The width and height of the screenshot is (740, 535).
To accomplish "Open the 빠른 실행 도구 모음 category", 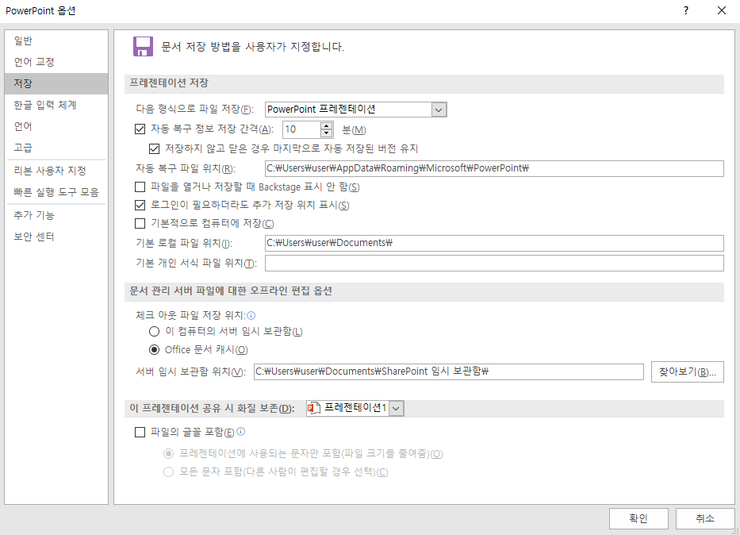I will click(56, 192).
